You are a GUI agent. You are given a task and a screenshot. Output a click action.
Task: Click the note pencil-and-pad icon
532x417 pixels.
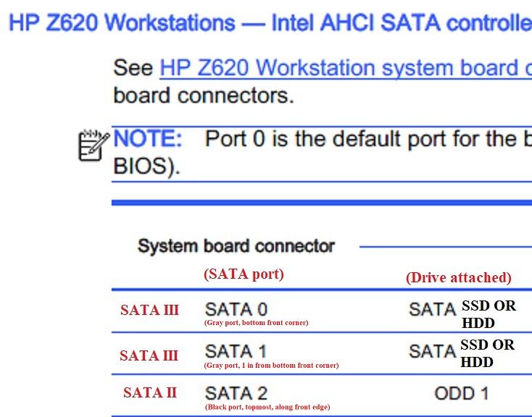(x=93, y=145)
